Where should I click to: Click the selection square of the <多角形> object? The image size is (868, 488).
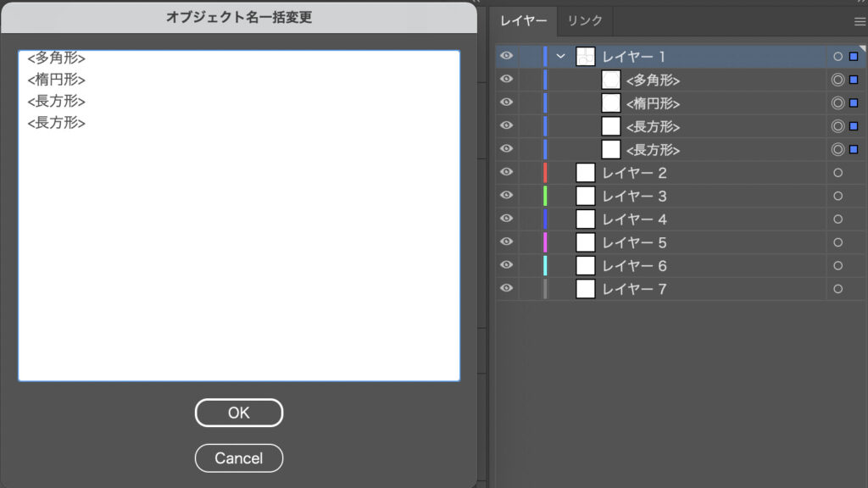(854, 80)
